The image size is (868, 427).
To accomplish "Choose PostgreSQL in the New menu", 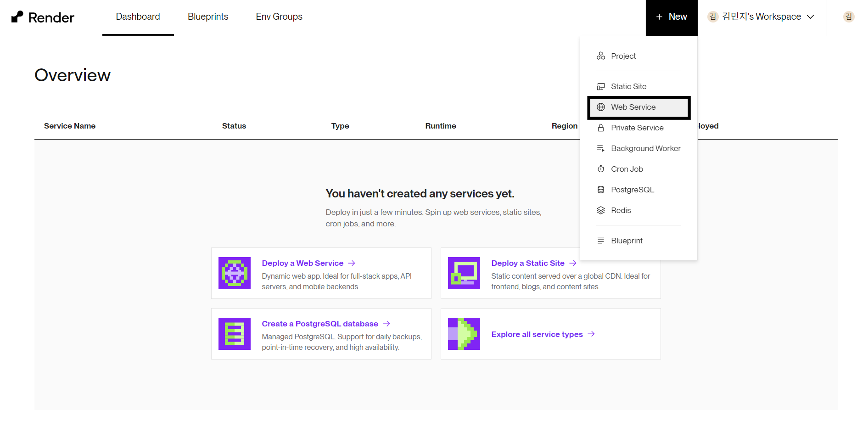I will [x=638, y=190].
